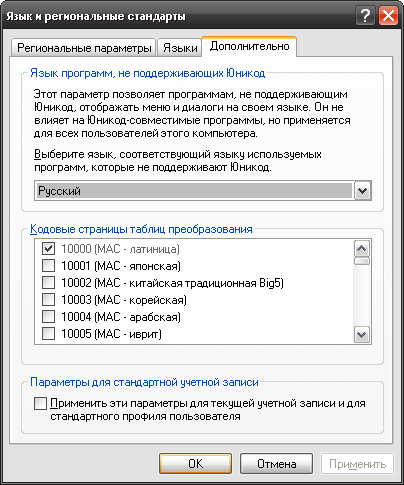Click the code page list scroll up arrow
The height and width of the screenshot is (485, 404).
tap(362, 249)
